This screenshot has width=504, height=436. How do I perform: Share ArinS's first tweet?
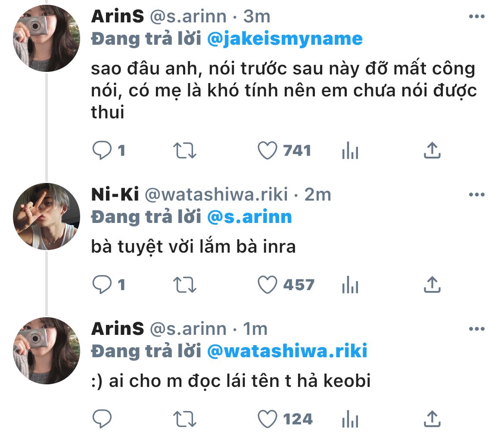tap(432, 150)
